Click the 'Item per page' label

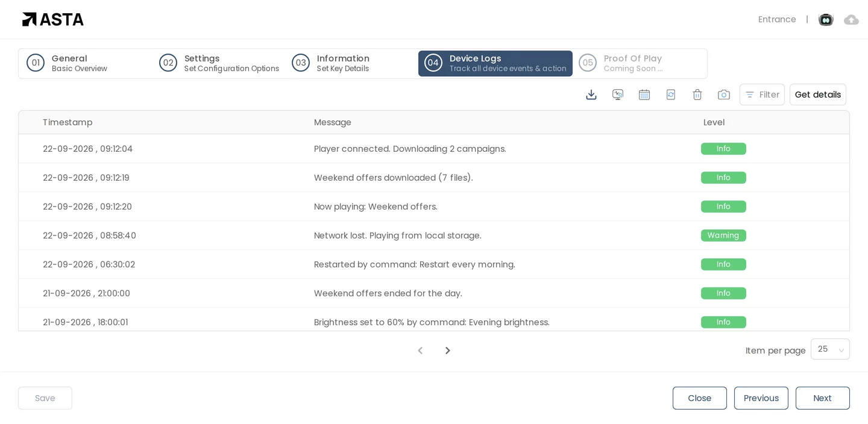click(x=775, y=351)
